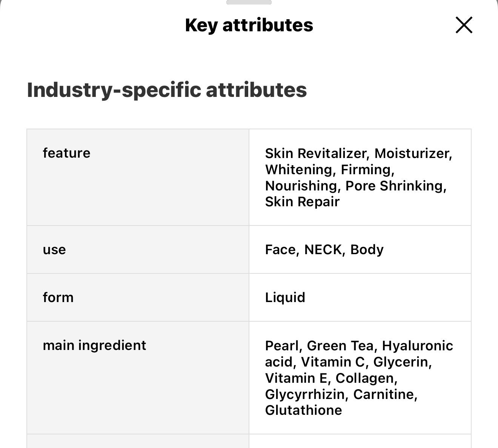Tap the drag handle at top of sheet
The image size is (498, 448).
[249, 2]
